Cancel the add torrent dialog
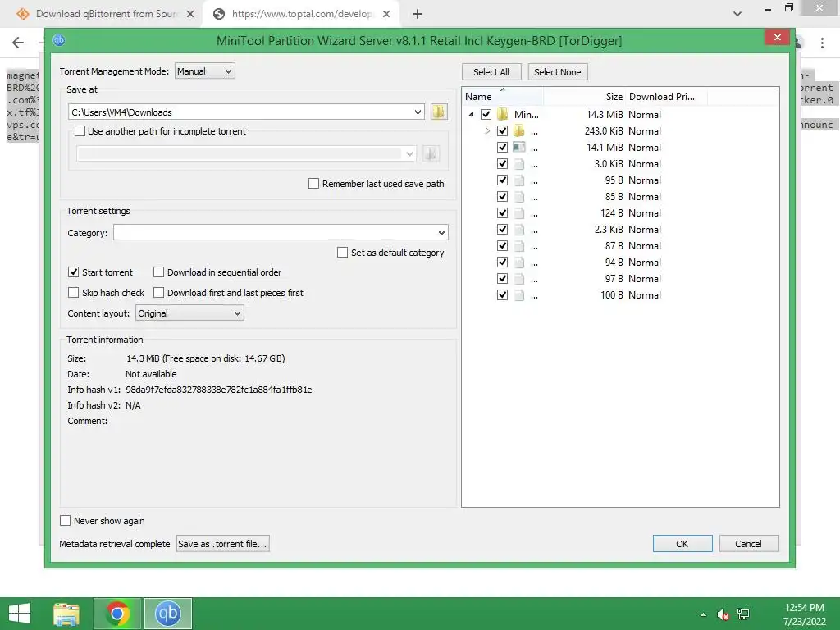This screenshot has height=630, width=840. pyautogui.click(x=748, y=543)
